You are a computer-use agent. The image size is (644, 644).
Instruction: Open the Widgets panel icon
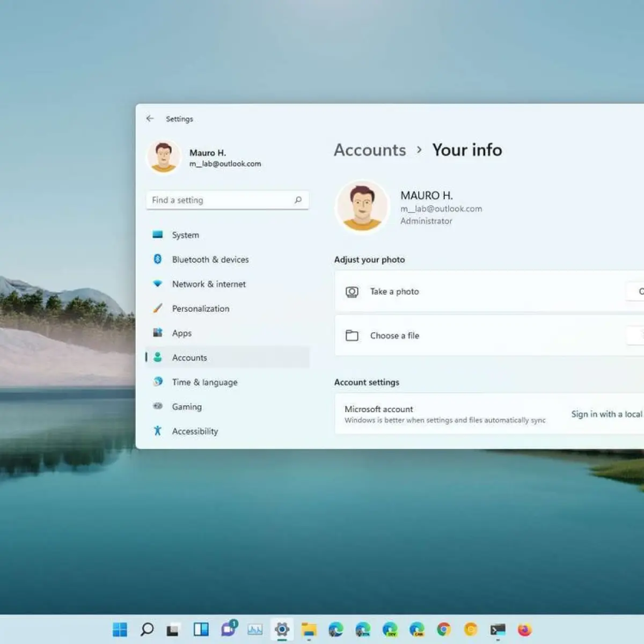coord(201,629)
